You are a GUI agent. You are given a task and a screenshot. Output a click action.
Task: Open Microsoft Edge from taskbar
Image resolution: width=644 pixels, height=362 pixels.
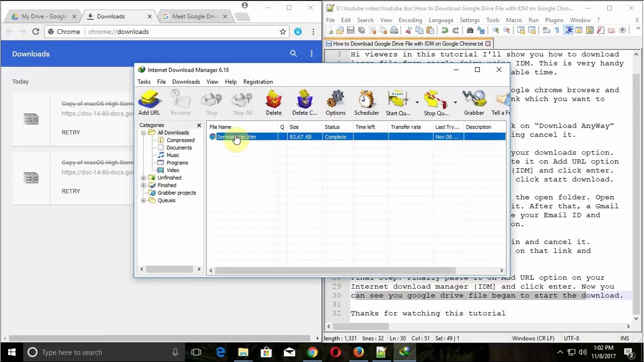[220, 352]
